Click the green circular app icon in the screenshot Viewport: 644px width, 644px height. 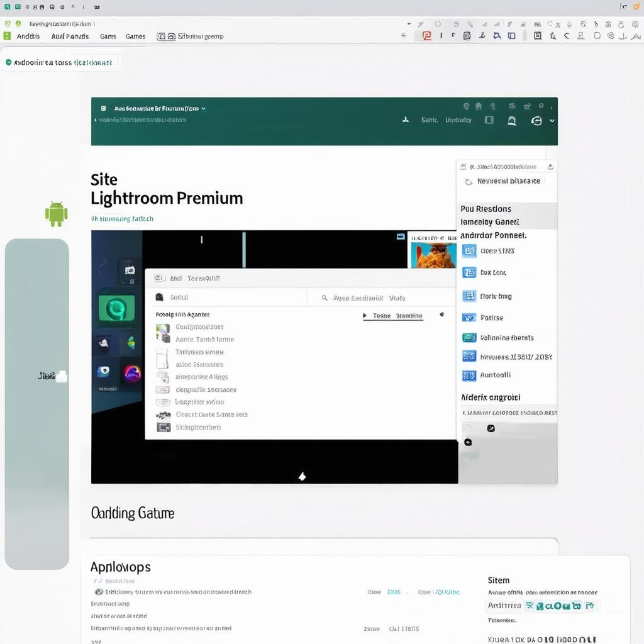coord(116,309)
